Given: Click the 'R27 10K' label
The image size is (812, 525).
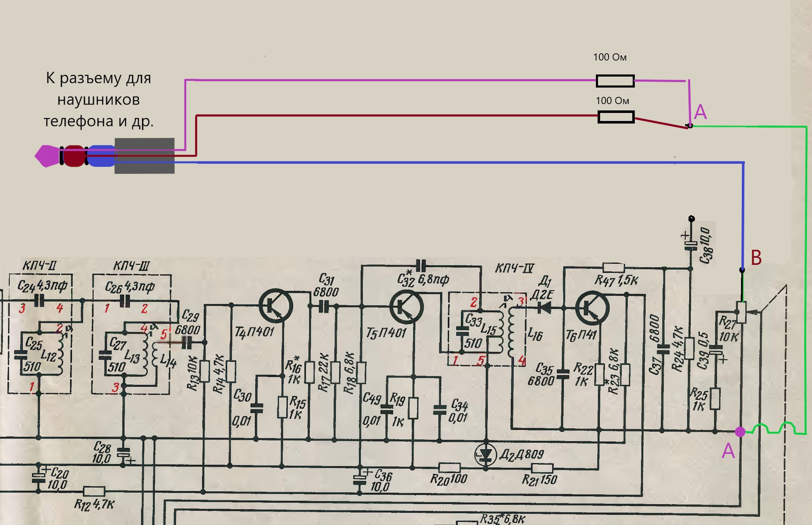Looking at the screenshot, I should 729,329.
